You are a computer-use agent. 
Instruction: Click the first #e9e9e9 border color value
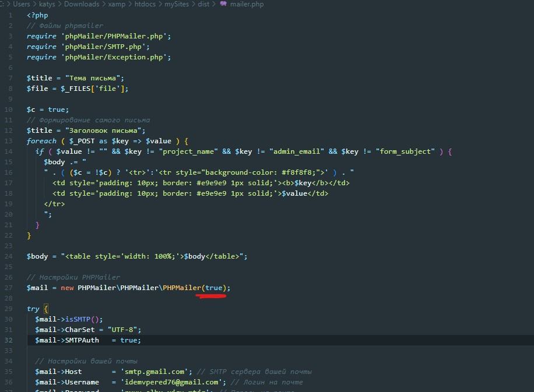211,183
